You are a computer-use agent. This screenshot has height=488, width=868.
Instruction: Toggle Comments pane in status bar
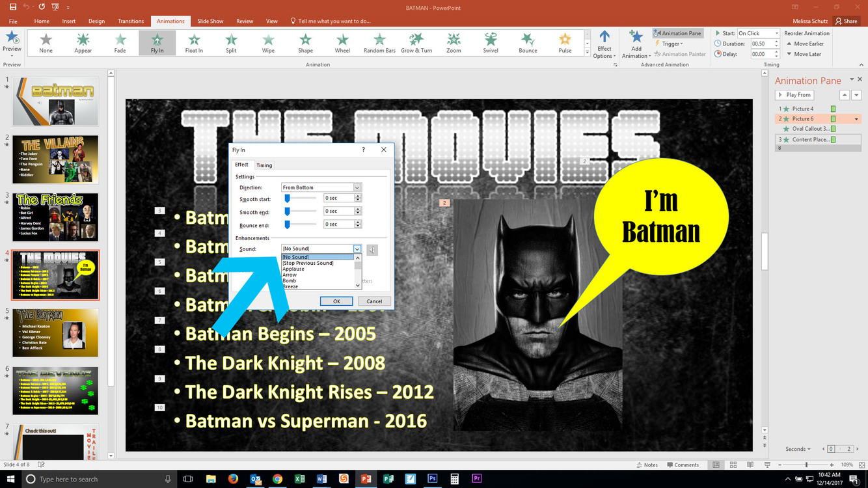682,465
